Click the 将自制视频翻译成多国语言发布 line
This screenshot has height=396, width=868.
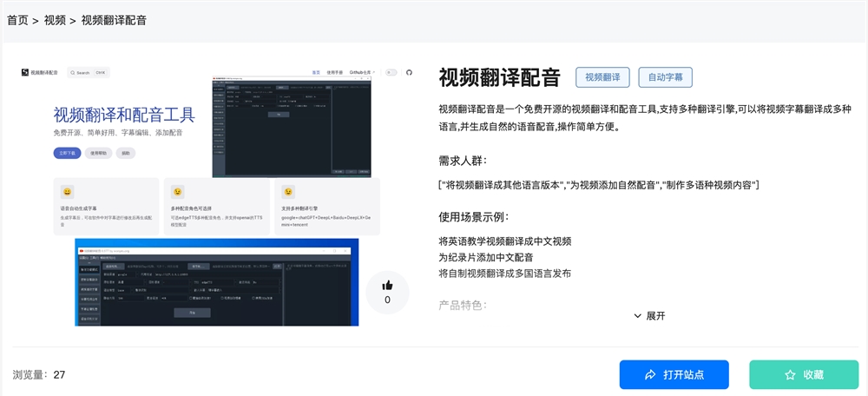point(505,273)
